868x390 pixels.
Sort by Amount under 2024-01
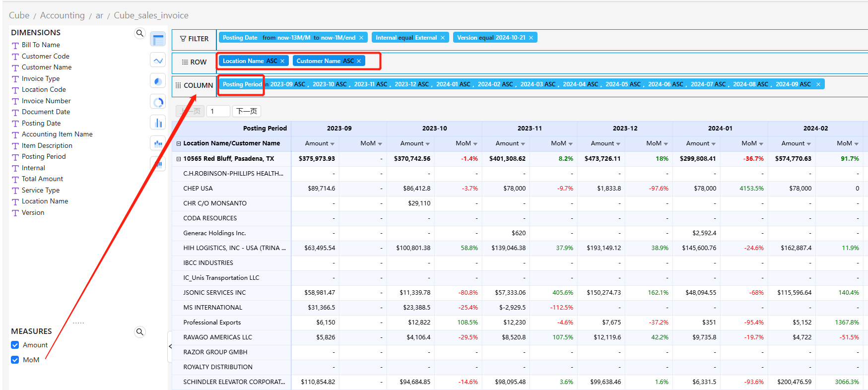click(713, 144)
